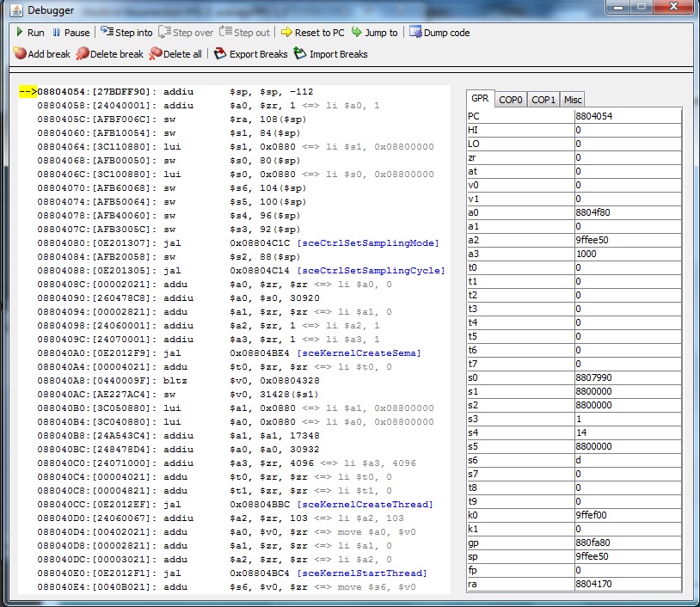Open the COP1 register tab
Viewport: 700px width, 607px height.
tap(543, 100)
